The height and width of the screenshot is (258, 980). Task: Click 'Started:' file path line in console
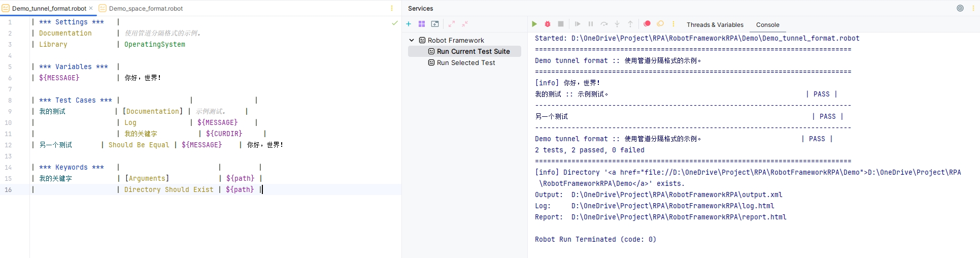[697, 38]
